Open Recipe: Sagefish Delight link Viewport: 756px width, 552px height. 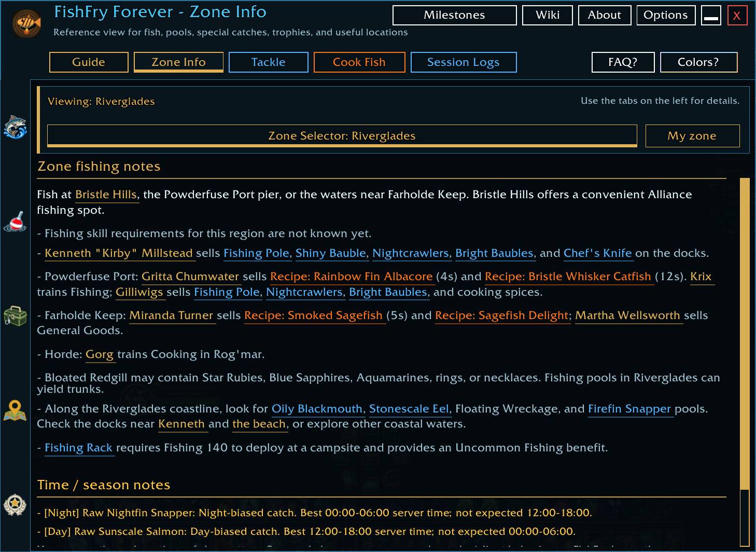pyautogui.click(x=502, y=315)
